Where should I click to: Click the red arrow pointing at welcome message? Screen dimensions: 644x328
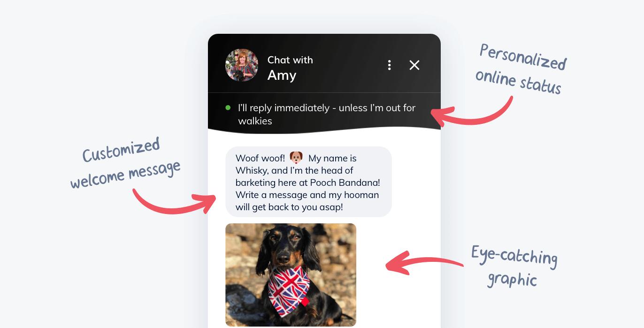click(x=174, y=202)
